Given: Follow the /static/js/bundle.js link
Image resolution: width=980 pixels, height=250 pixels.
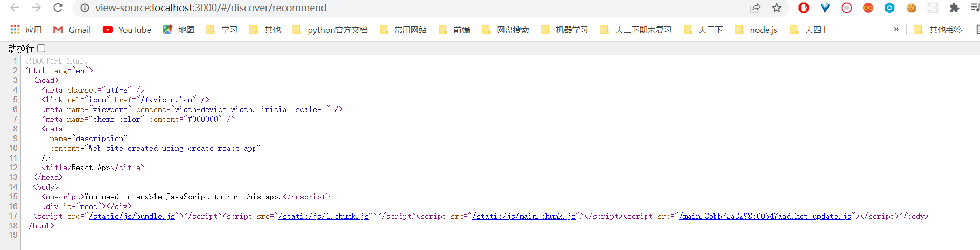Looking at the screenshot, I should [x=132, y=216].
